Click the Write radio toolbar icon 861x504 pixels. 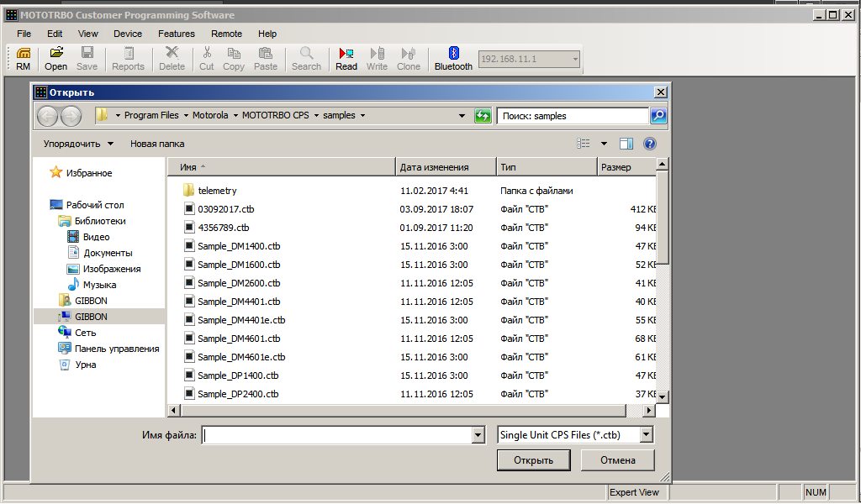tap(377, 59)
